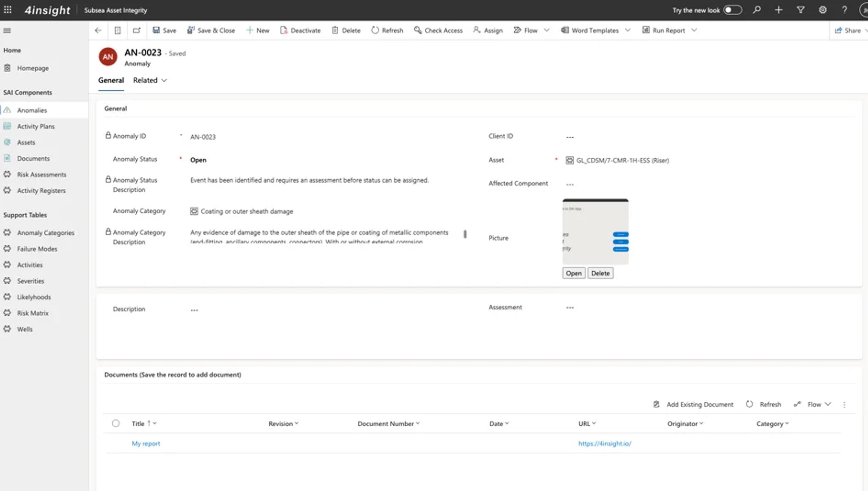Go to Risk Assessments in the sidebar
Screen dimensions: 868x491
pyautogui.click(x=41, y=174)
